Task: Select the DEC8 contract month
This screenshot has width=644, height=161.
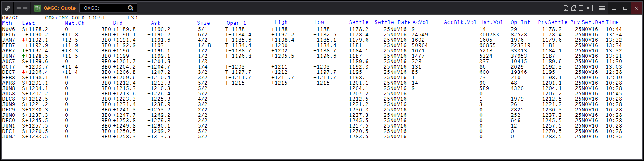Action: pyautogui.click(x=9, y=99)
